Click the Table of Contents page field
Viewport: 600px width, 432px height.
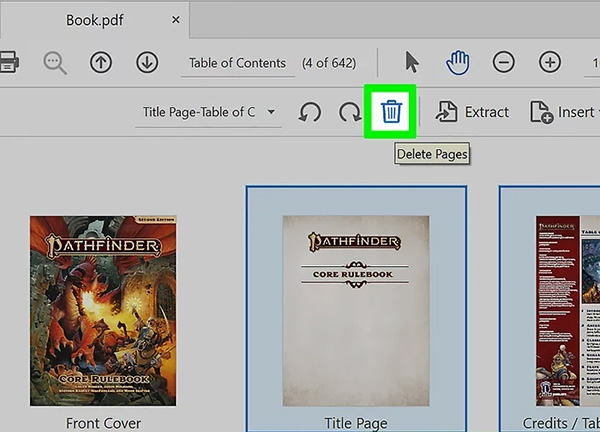[237, 63]
